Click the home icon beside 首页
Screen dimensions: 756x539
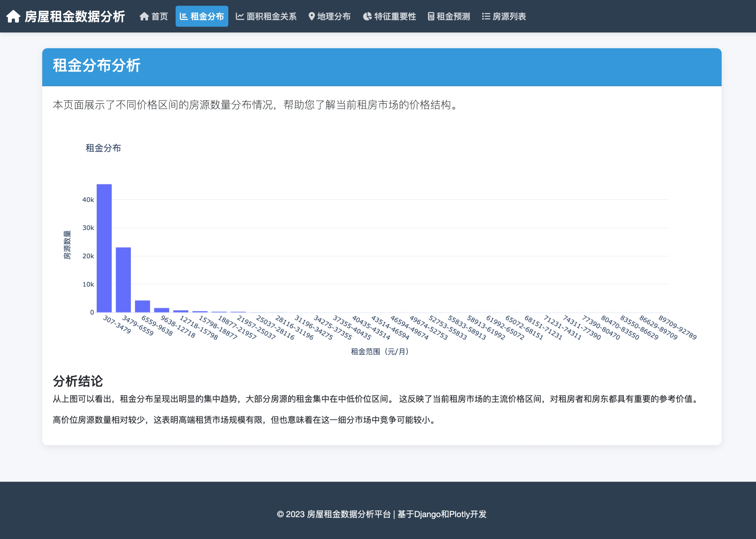point(144,16)
